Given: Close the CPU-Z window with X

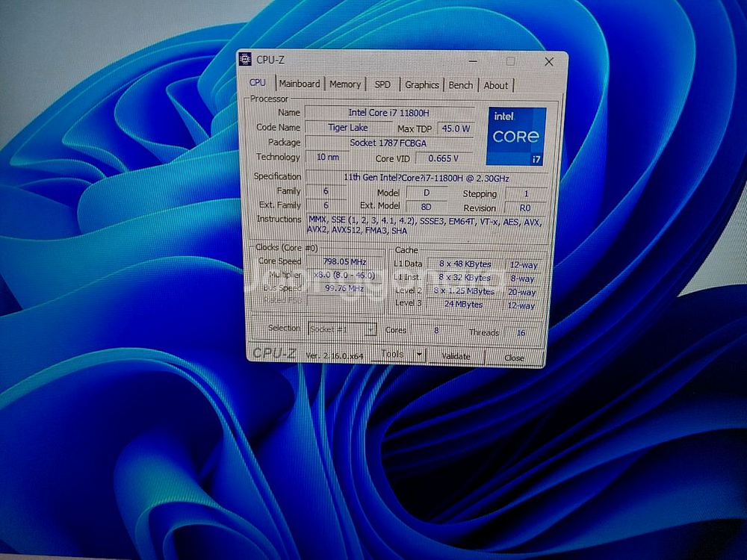Looking at the screenshot, I should [549, 62].
